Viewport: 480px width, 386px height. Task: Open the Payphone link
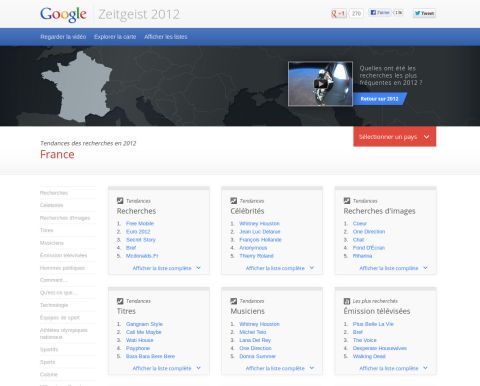click(x=138, y=348)
